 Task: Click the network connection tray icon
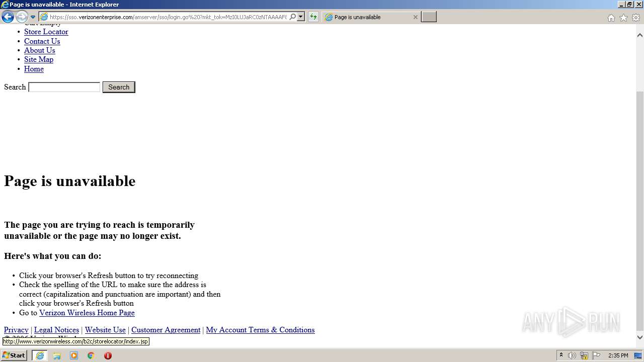coord(584,355)
